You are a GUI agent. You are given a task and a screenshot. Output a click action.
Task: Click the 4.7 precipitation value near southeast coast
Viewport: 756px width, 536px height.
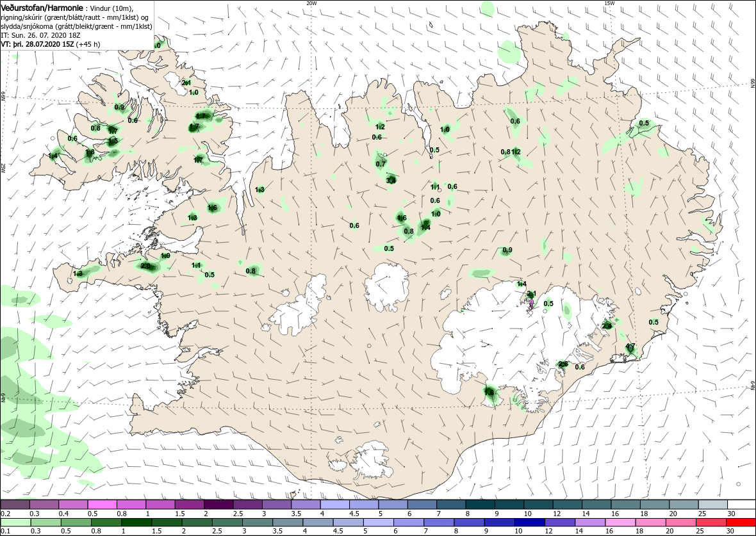tap(630, 346)
